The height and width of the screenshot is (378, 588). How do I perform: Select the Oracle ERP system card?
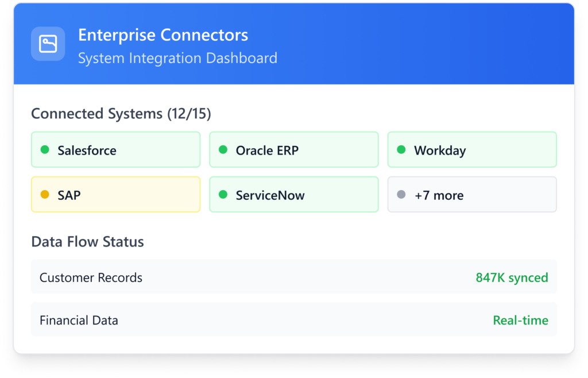(x=293, y=149)
